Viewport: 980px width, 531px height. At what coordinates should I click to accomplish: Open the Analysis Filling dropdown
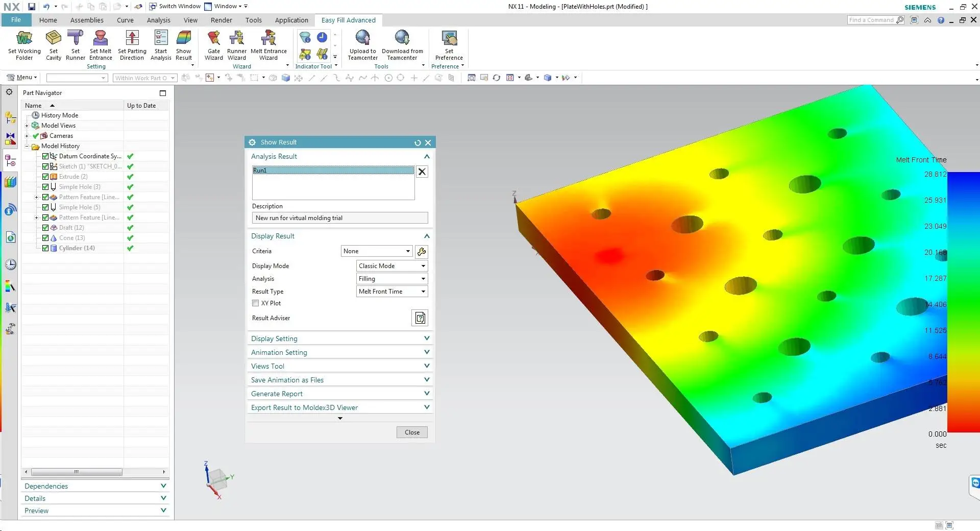tap(392, 279)
